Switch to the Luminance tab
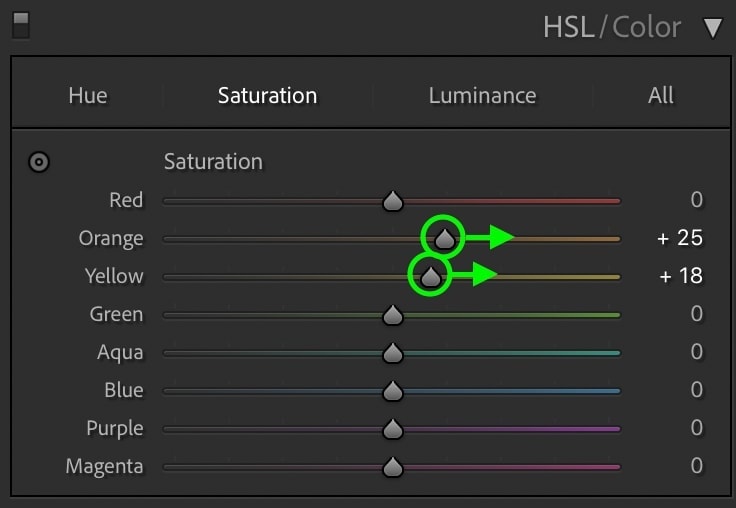 pos(482,96)
